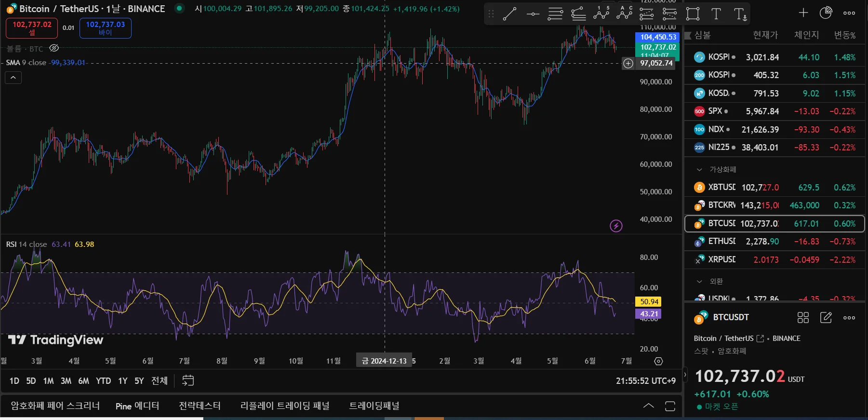Click the red 셀 sell button

click(32, 28)
